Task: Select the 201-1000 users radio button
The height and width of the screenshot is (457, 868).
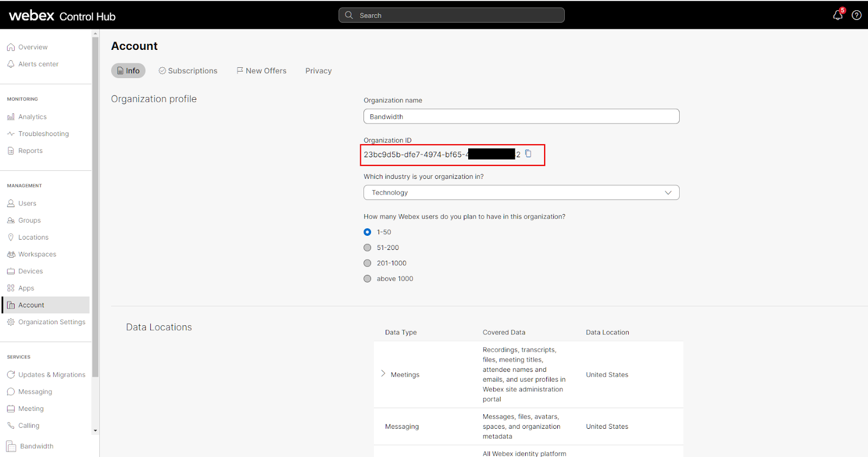Action: [x=367, y=263]
